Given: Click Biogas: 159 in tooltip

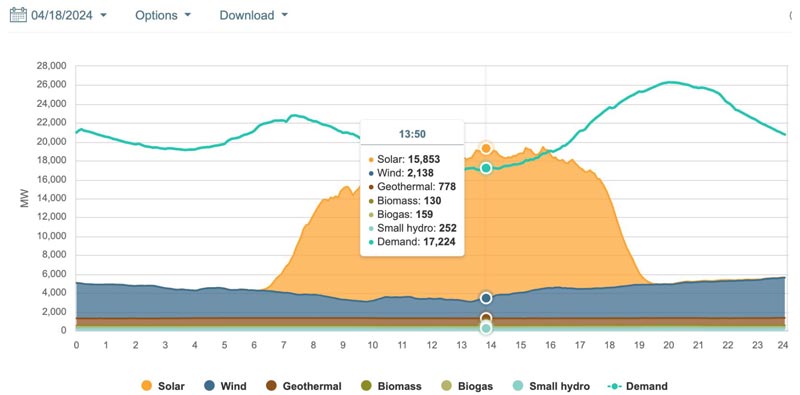Looking at the screenshot, I should [401, 214].
